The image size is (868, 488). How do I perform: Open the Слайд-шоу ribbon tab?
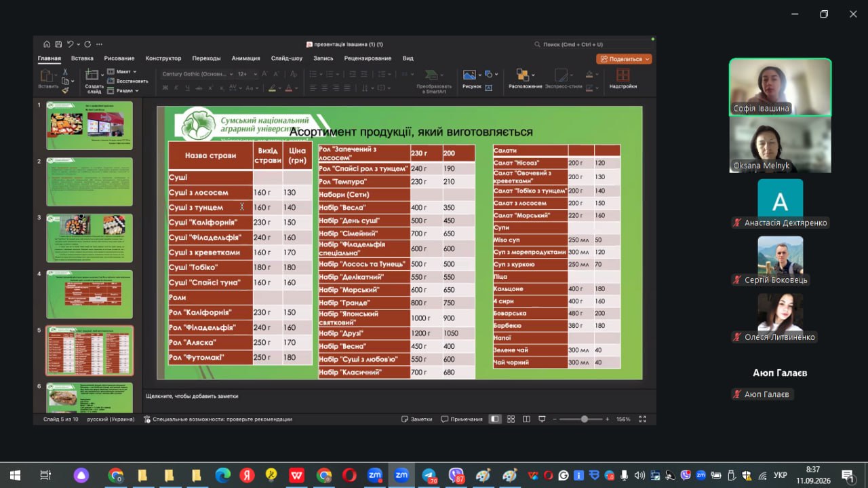tap(287, 58)
